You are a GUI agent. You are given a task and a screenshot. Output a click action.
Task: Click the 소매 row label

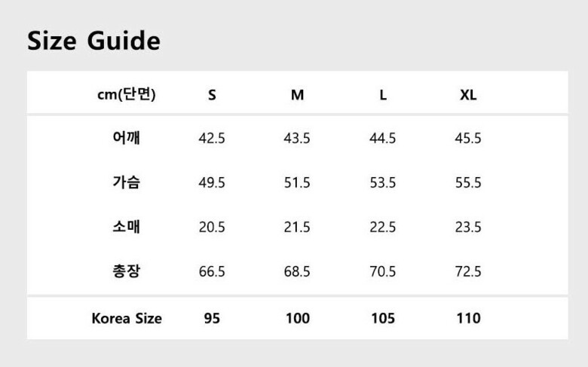click(127, 227)
